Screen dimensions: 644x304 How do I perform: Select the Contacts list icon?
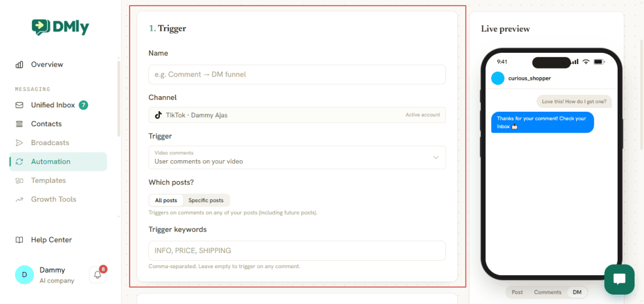tap(19, 124)
